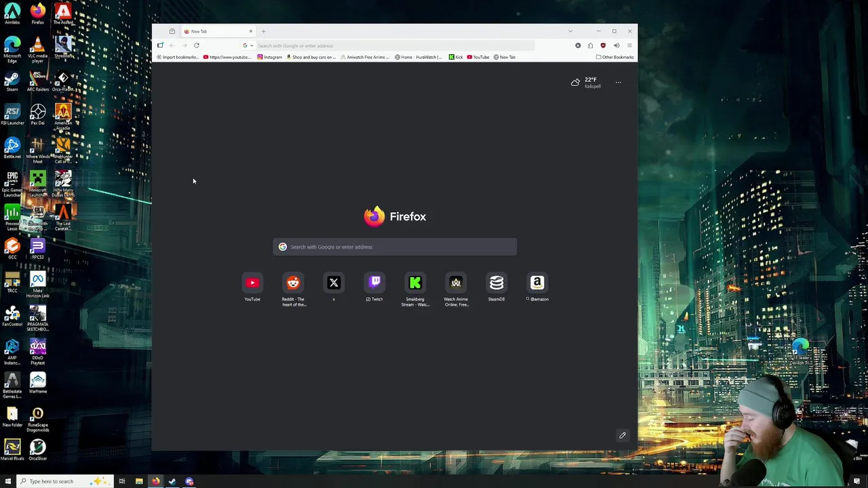
Task: Open VLC media player desktop shortcut
Action: [37, 49]
